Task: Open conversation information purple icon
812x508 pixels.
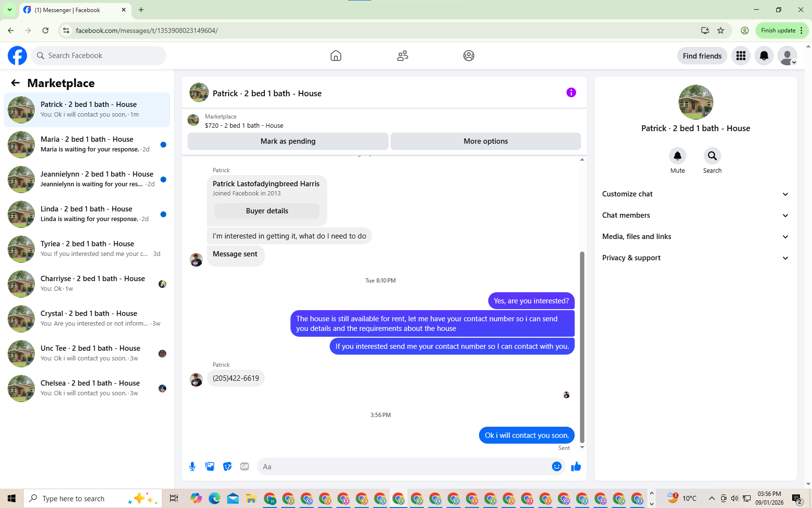Action: [571, 92]
